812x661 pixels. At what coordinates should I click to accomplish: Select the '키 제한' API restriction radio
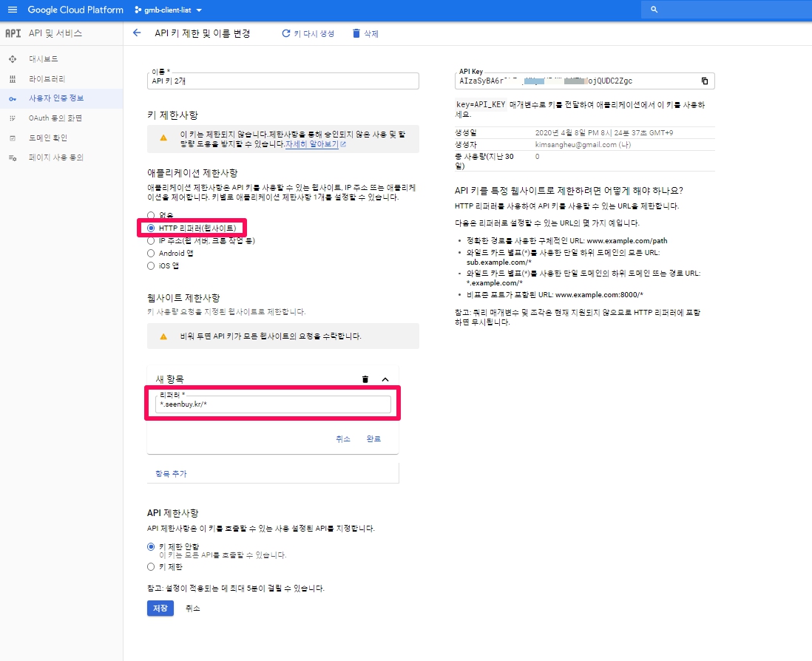tap(151, 567)
